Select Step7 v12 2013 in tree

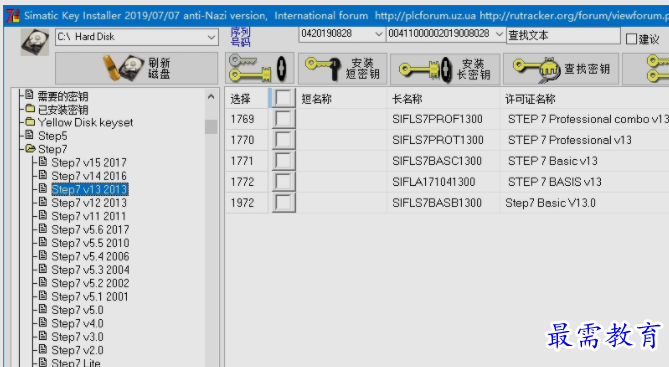(x=89, y=203)
